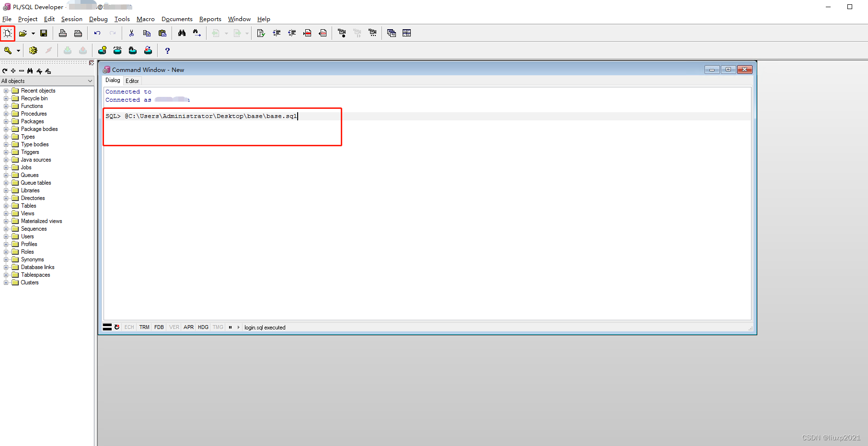This screenshot has height=446, width=868.
Task: Click the Undo arrow icon
Action: [x=97, y=33]
